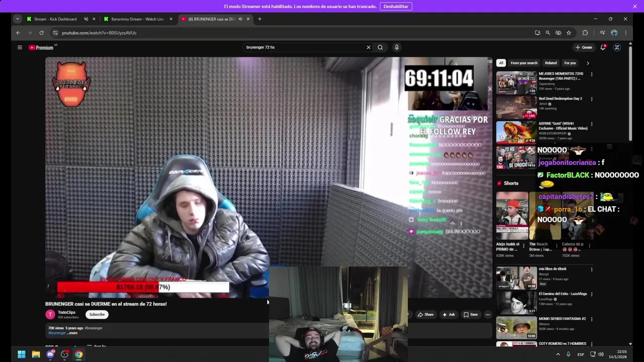Open the tab search dropdown arrow
Viewport: 644px width, 362px height.
coord(18,19)
